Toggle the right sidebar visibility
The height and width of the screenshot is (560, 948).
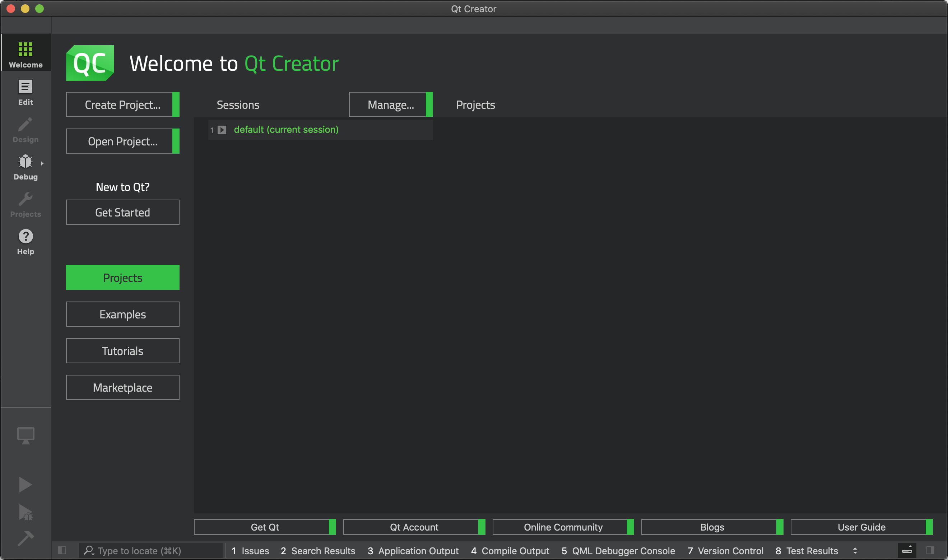tap(930, 551)
